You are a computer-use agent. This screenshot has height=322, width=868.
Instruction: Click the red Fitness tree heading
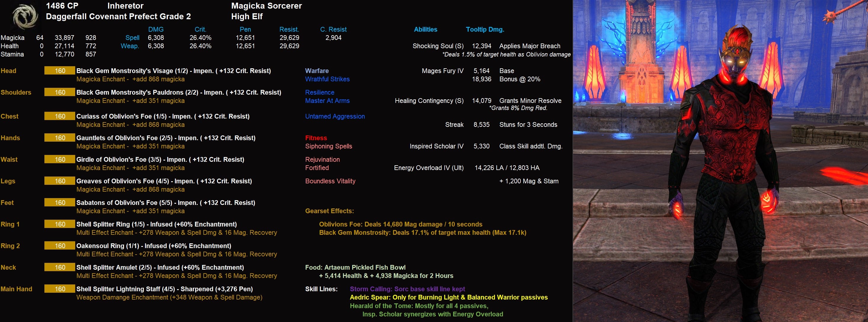(316, 138)
